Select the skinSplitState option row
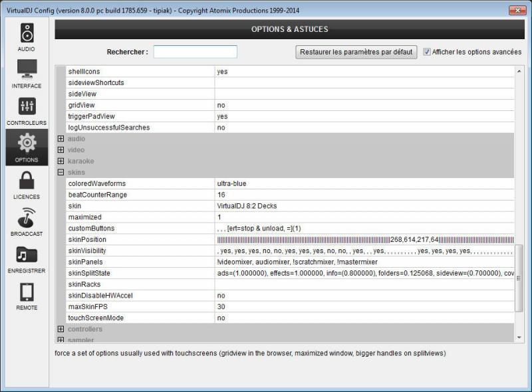This screenshot has height=392, width=532. [x=290, y=273]
